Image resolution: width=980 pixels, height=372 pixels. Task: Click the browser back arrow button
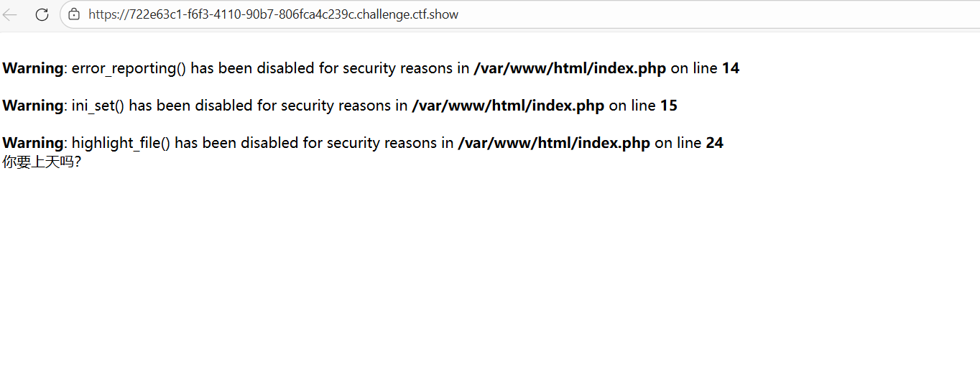point(10,14)
